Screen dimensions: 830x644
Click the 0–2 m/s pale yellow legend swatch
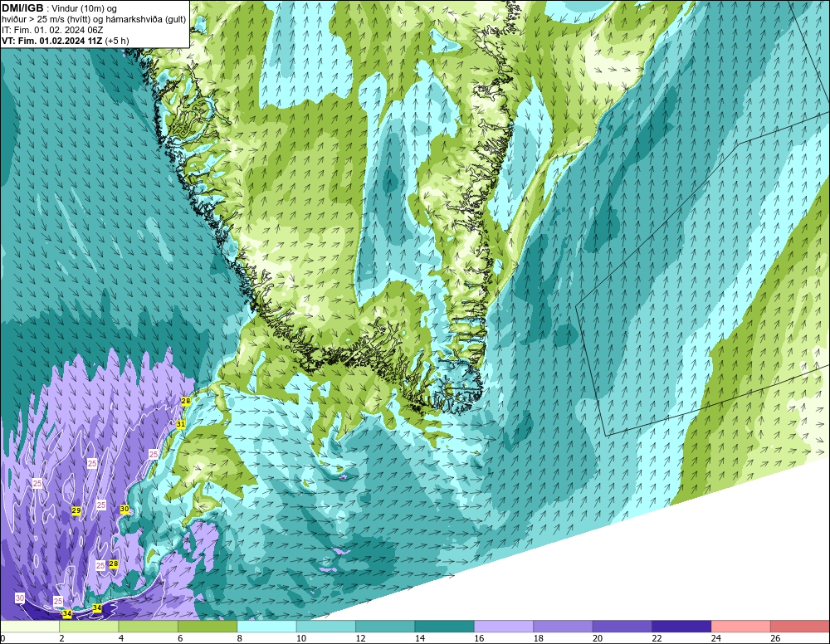[x=30, y=627]
